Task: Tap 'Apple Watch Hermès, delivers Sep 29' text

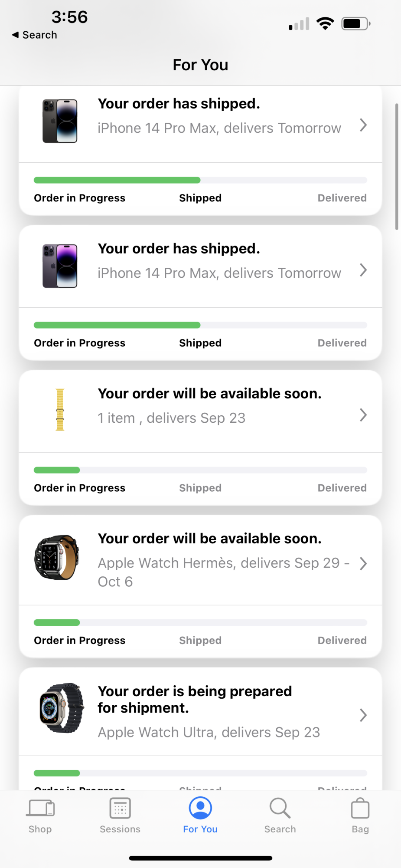Action: pos(223,563)
